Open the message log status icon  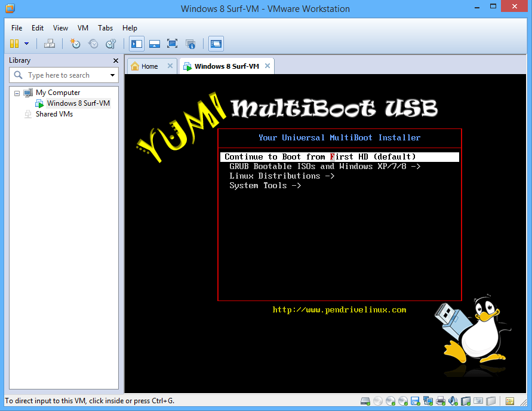pyautogui.click(x=509, y=401)
